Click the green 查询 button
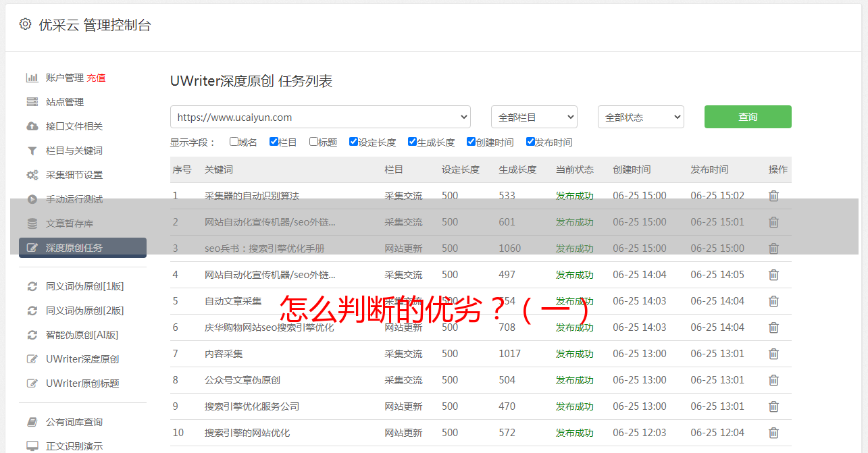The height and width of the screenshot is (453, 868). coord(747,117)
